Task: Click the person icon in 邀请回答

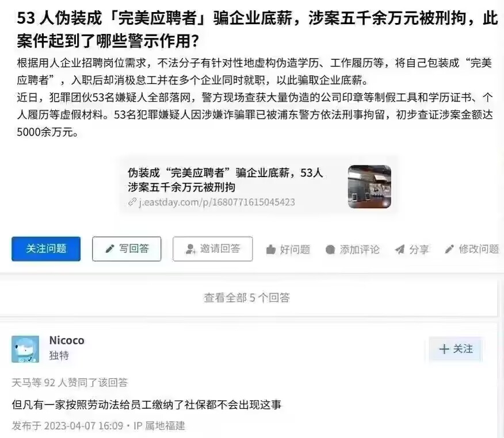Action: [190, 249]
